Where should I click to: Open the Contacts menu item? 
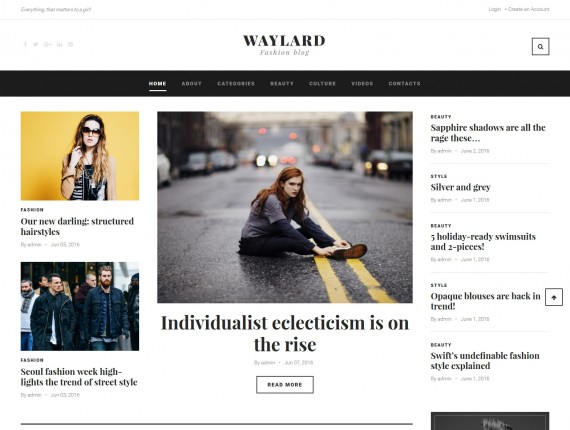tap(404, 84)
